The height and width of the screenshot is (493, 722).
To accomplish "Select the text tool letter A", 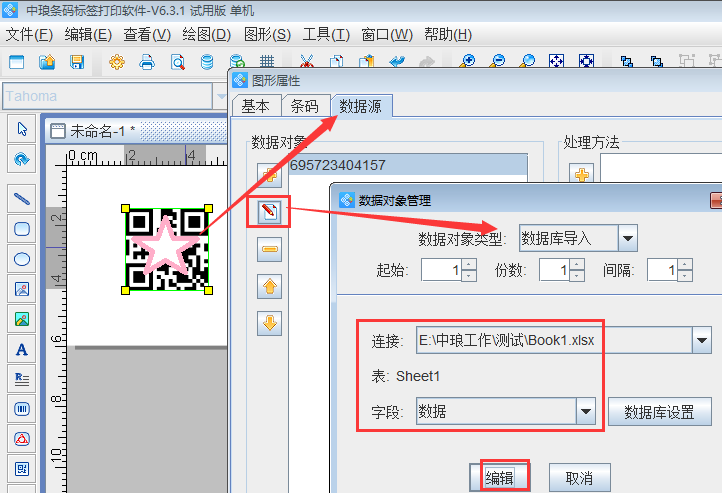I will pyautogui.click(x=22, y=349).
